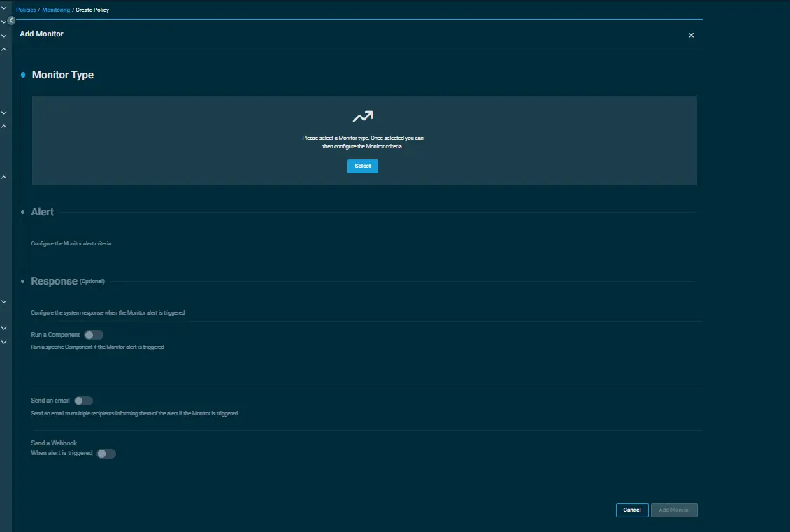Click the bottommost chevron in left sidebar

pos(3,342)
